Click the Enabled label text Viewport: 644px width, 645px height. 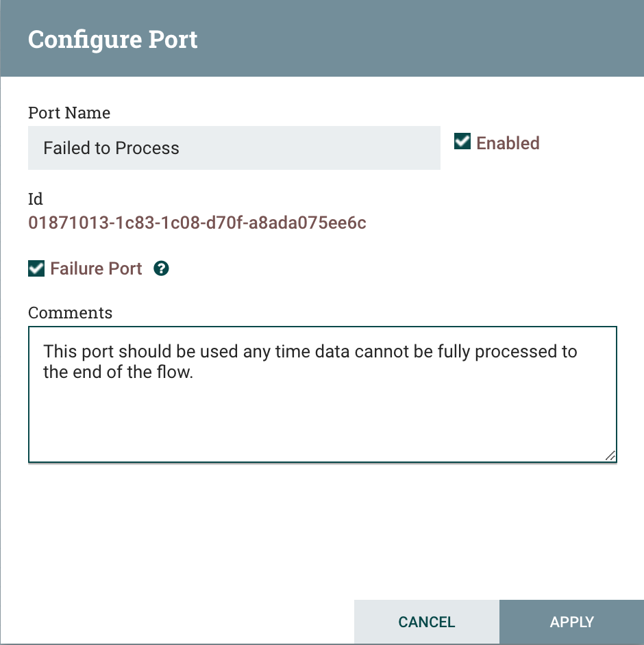(x=508, y=143)
